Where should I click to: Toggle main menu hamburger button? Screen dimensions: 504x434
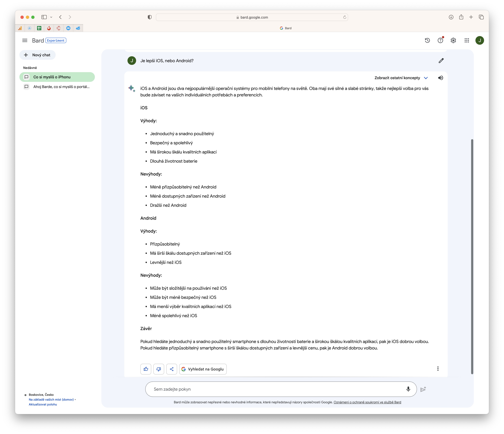(25, 40)
